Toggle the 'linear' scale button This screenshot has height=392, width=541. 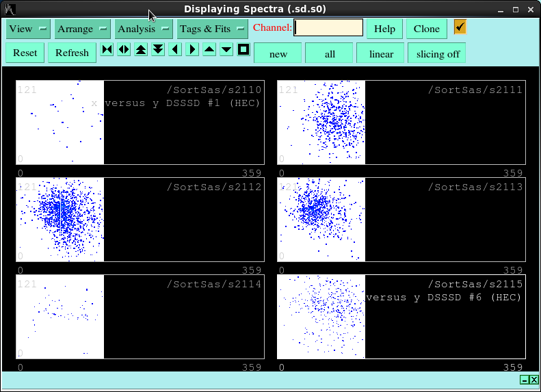tap(380, 54)
